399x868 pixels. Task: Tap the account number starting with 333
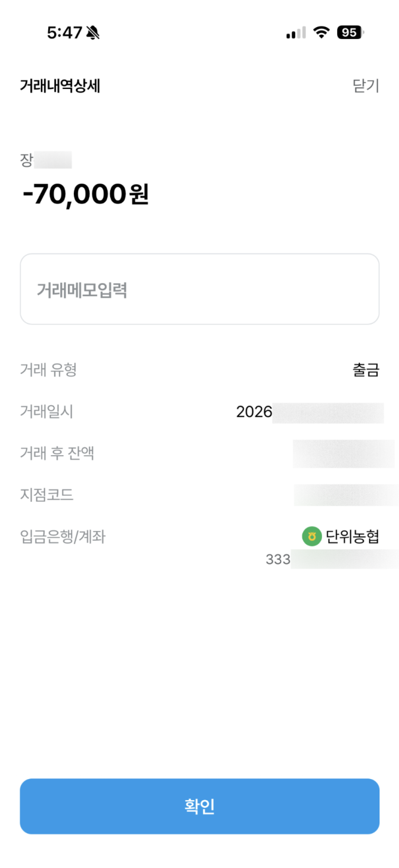332,559
